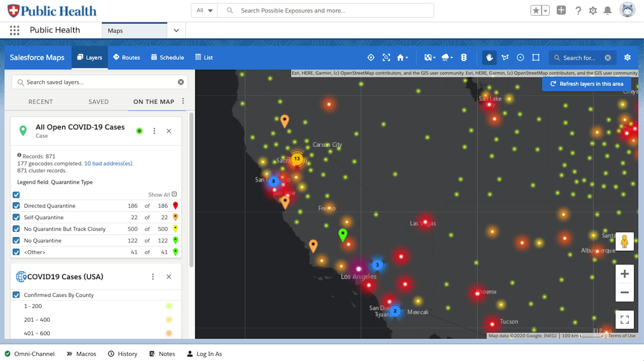The image size is (644, 361).
Task: Open the search scope All dropdown
Action: pyautogui.click(x=205, y=10)
